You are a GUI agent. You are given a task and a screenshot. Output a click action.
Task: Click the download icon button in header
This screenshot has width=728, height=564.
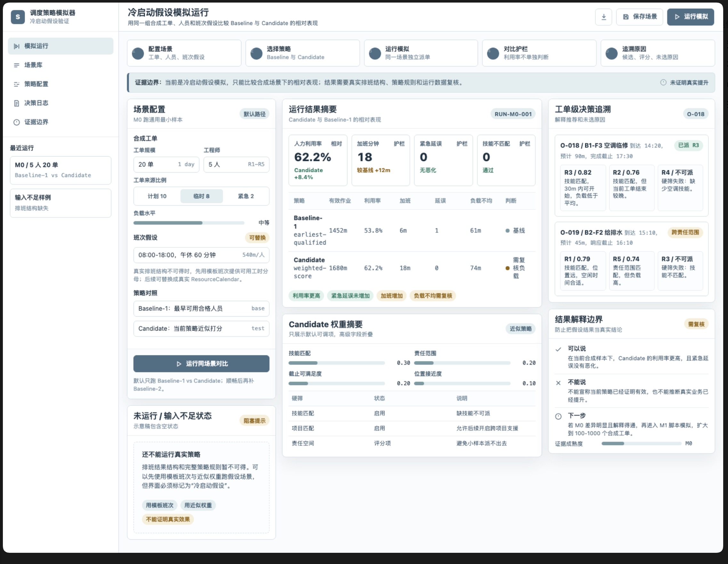[603, 17]
